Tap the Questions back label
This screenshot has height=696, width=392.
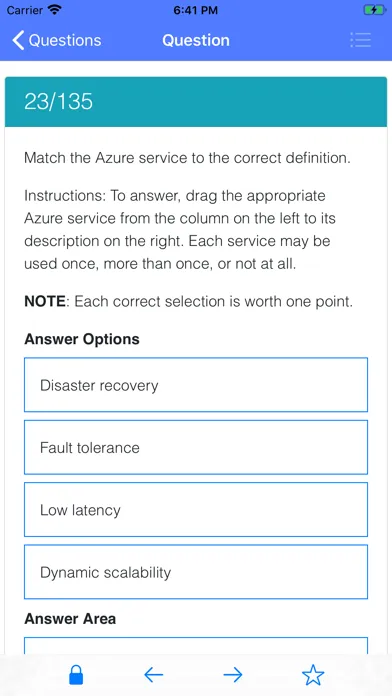click(65, 40)
